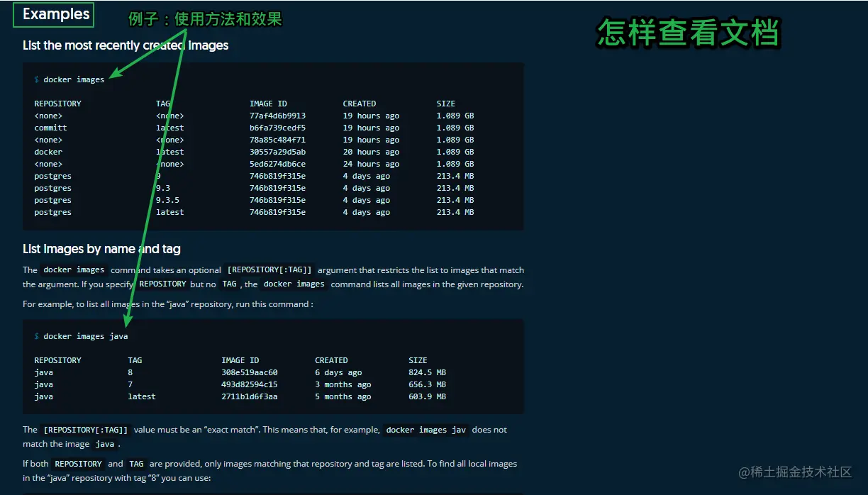Image resolution: width=868 pixels, height=495 pixels.
Task: Click image ID "77af4d6b9913"
Action: click(277, 116)
